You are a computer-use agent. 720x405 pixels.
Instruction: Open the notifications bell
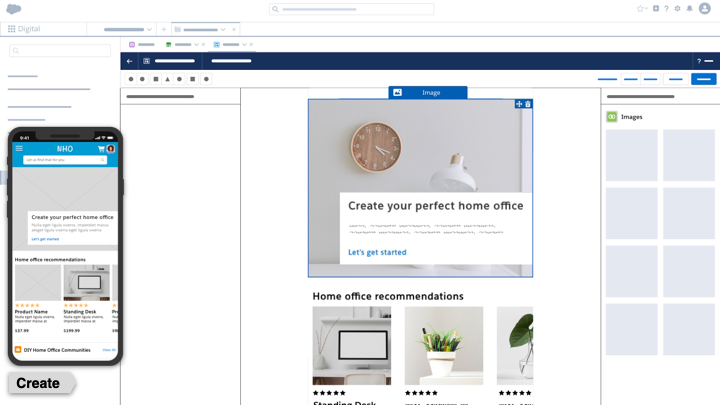point(689,9)
